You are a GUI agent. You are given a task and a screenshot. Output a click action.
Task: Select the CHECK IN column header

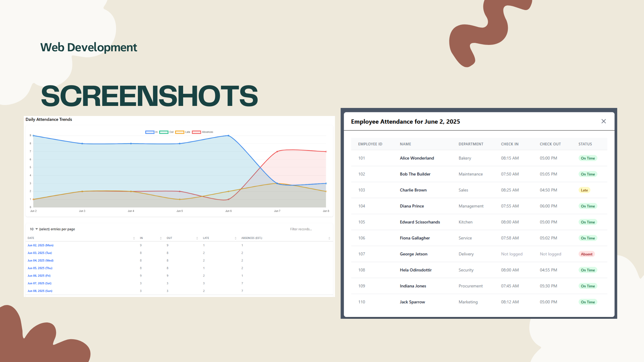[x=510, y=144]
